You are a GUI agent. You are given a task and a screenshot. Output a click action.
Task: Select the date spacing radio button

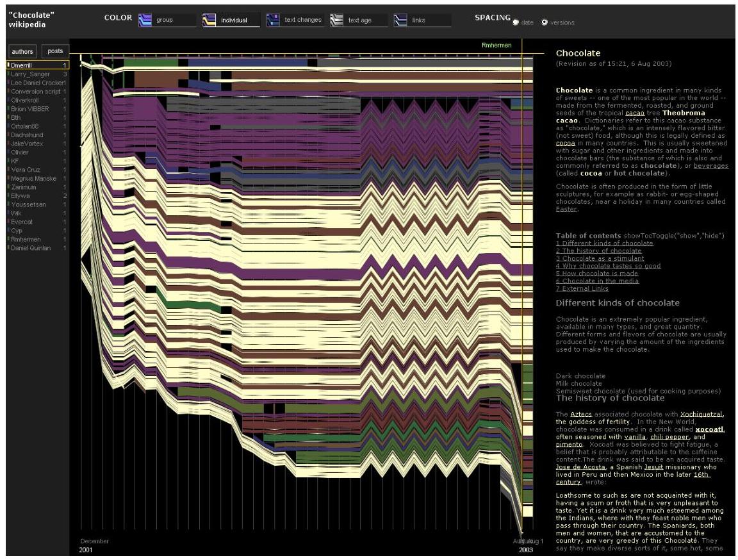516,22
